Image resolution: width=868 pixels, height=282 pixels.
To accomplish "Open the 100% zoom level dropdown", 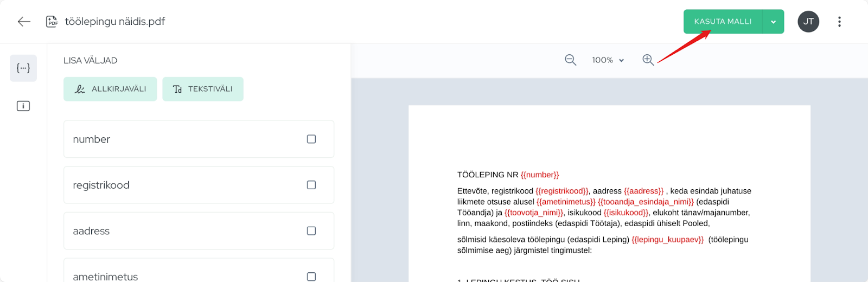I will coord(608,60).
